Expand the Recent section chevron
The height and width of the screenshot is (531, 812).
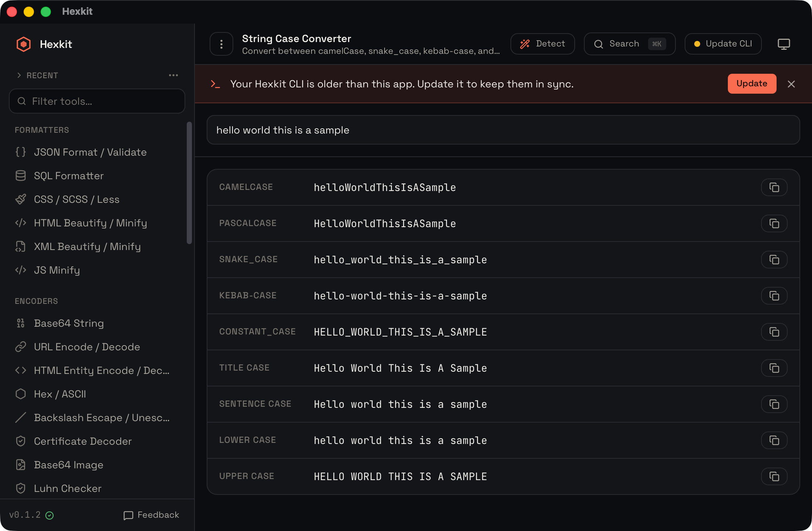click(19, 75)
